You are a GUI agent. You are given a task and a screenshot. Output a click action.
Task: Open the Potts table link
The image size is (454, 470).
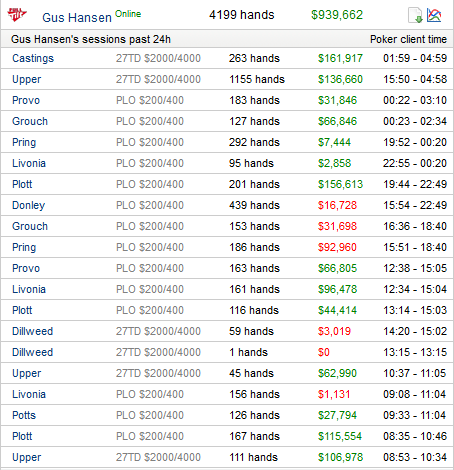[x=24, y=415]
